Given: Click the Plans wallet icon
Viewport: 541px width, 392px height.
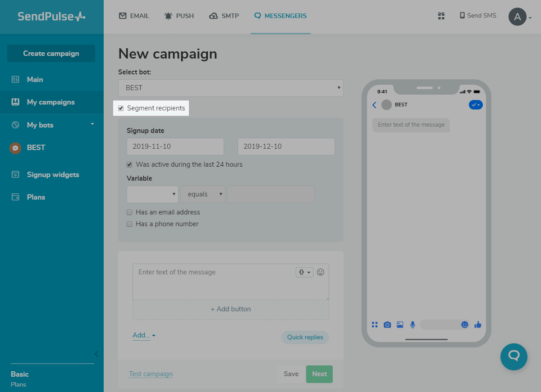Looking at the screenshot, I should (15, 197).
